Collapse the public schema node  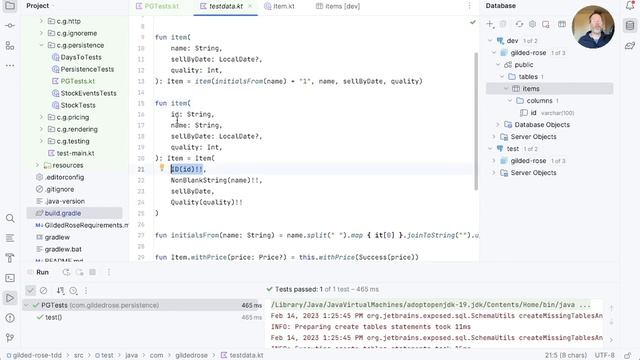point(498,65)
